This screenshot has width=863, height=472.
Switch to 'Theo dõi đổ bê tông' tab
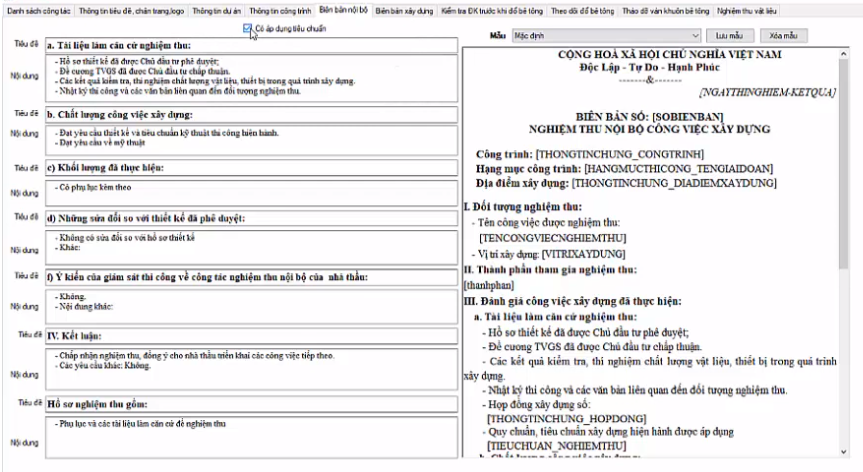(582, 11)
